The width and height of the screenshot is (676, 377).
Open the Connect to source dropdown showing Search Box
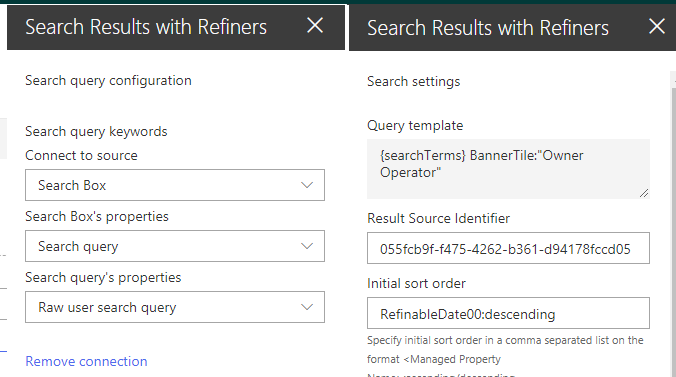coord(175,185)
